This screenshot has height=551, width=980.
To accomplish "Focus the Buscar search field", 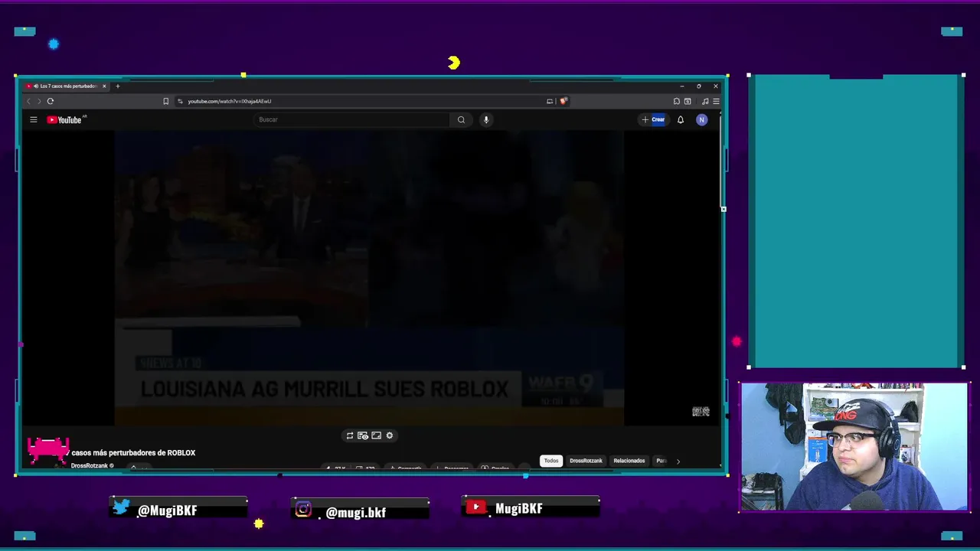I will [352, 119].
